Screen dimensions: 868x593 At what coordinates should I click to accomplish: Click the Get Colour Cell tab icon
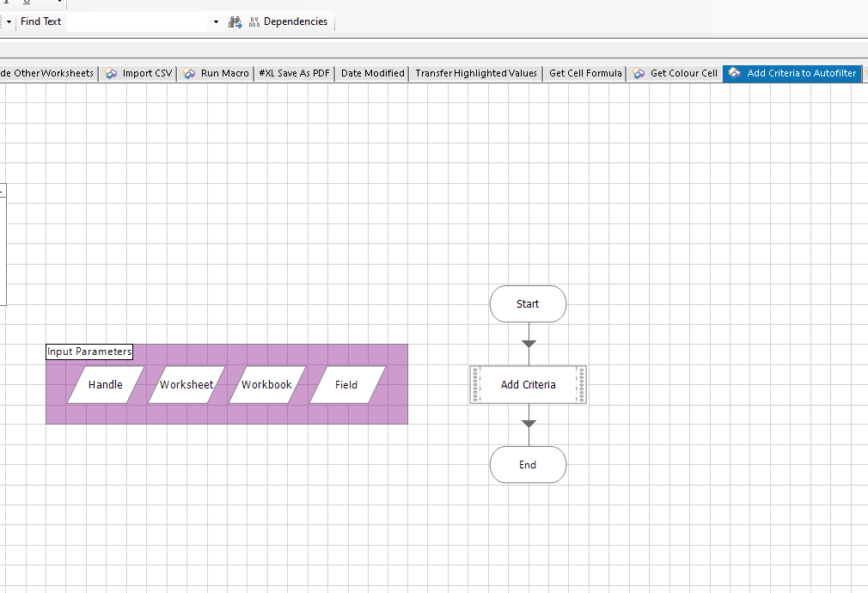(639, 73)
